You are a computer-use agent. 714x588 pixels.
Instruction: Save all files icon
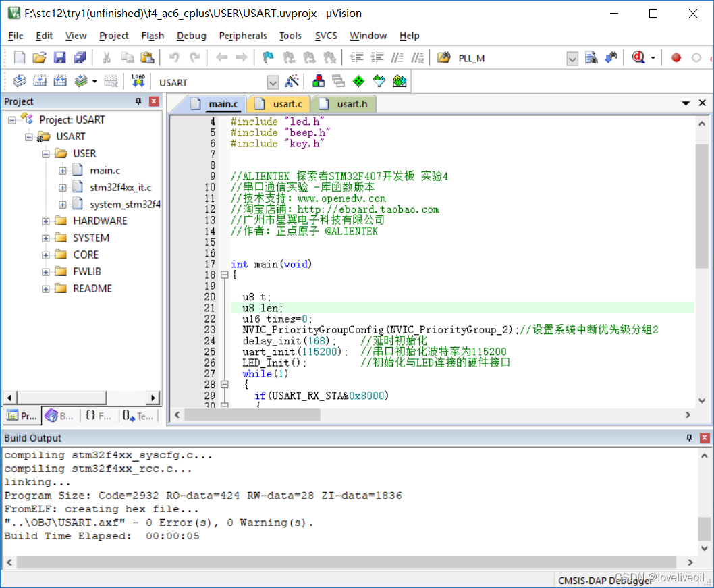tap(80, 58)
